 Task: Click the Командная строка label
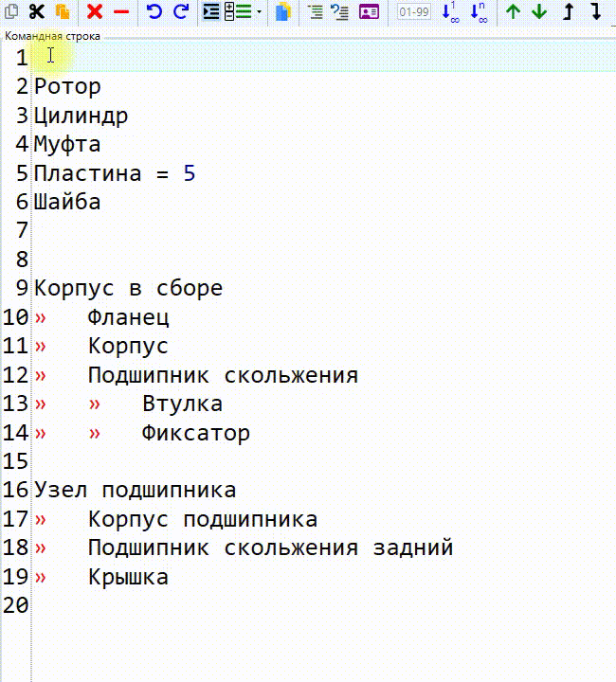click(x=52, y=36)
